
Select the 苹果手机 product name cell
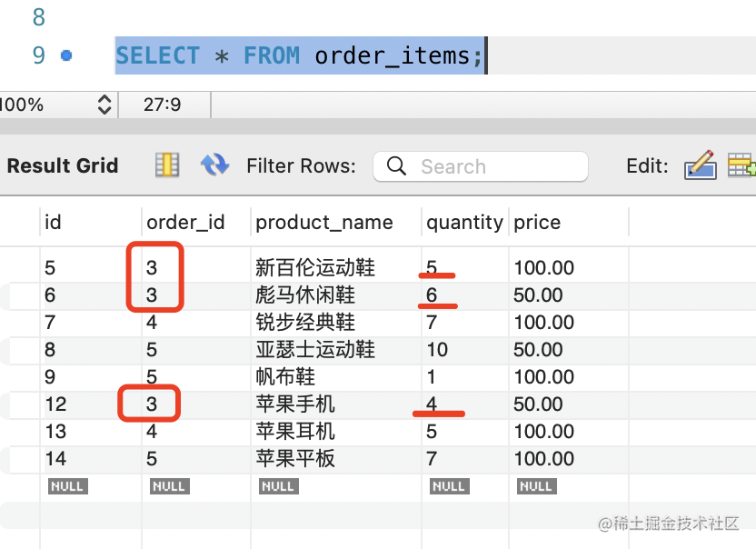[295, 404]
